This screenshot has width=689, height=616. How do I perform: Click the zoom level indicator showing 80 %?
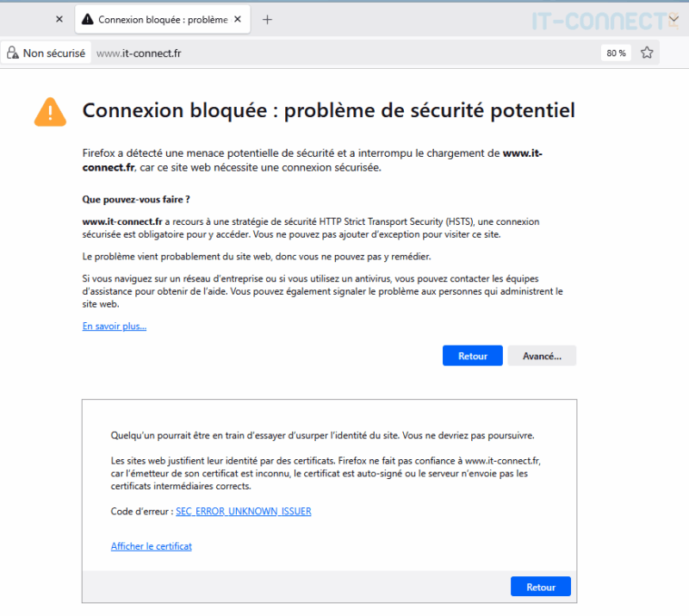point(616,53)
